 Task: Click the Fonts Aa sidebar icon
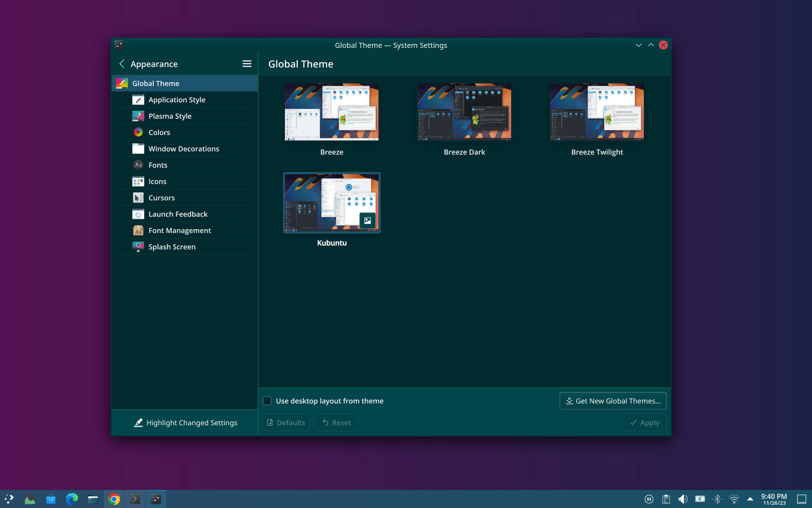pyautogui.click(x=138, y=165)
